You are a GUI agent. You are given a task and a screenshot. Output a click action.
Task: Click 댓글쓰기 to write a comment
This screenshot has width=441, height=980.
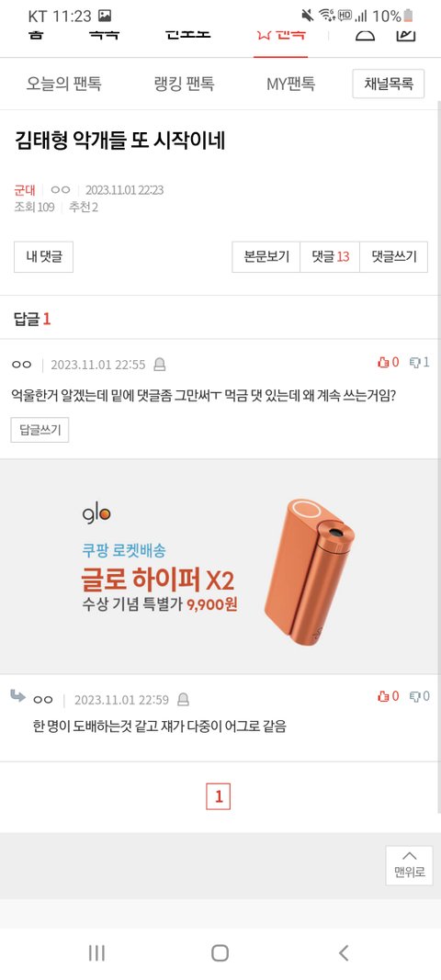pyautogui.click(x=394, y=257)
